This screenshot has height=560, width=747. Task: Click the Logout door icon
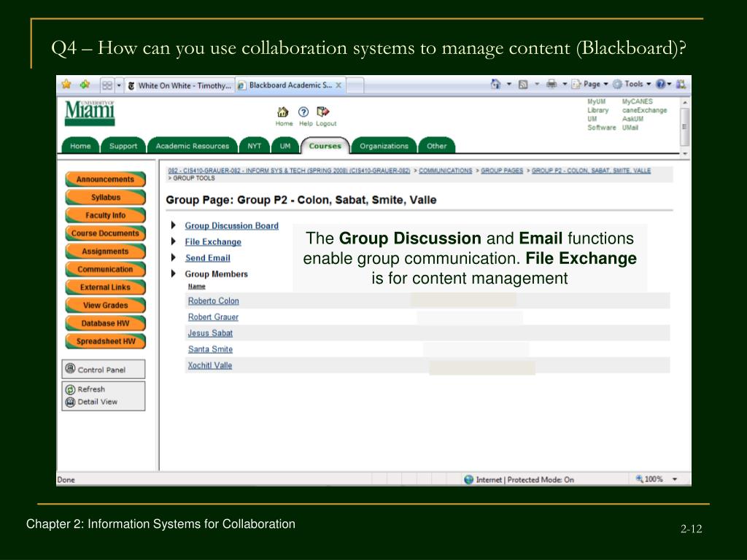[x=323, y=112]
